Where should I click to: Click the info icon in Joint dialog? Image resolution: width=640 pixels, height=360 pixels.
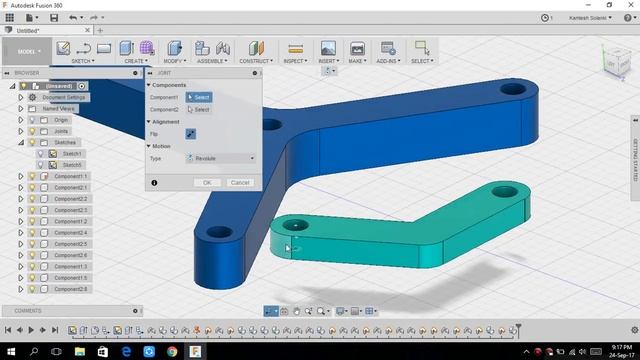(x=154, y=183)
